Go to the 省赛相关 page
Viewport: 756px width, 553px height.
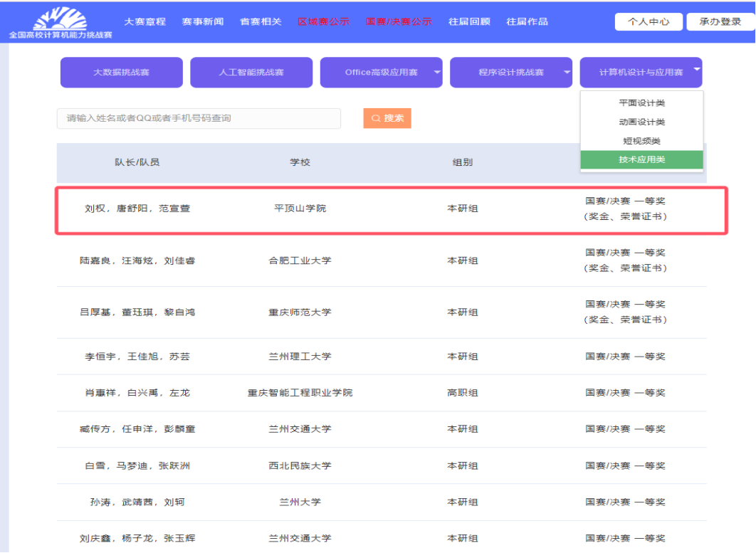coord(261,21)
